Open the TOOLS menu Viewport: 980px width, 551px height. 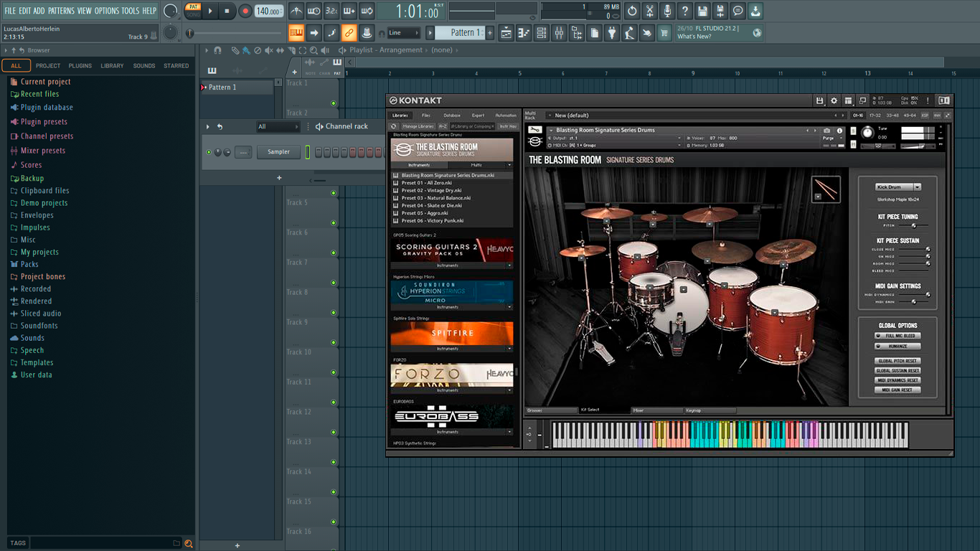pyautogui.click(x=131, y=11)
